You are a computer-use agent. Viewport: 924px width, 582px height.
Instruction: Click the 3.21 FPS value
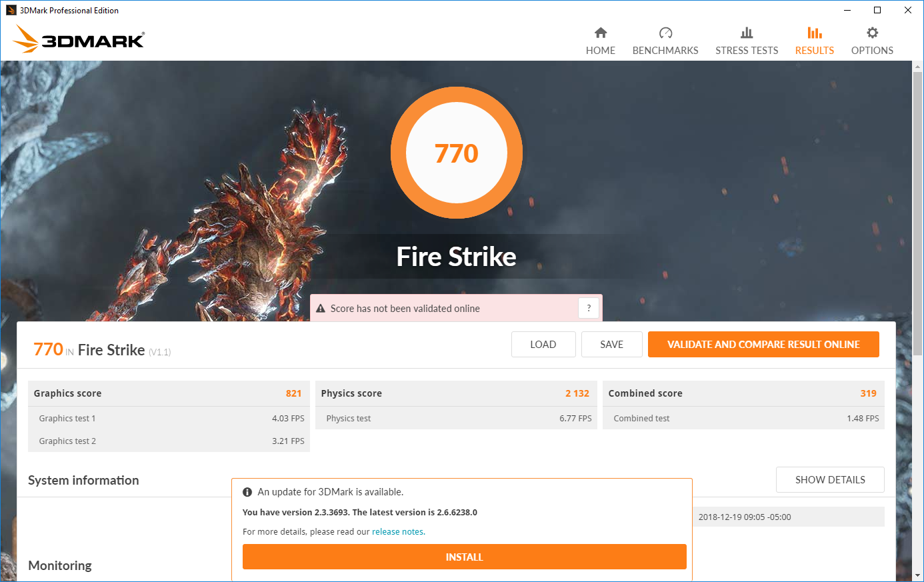point(288,441)
